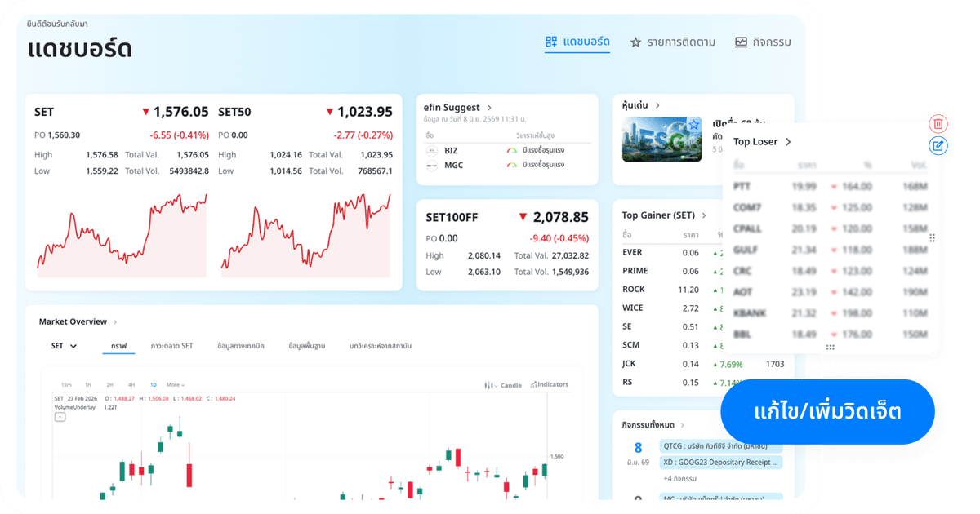Expand Top Loser chevron
980x514 pixels.
point(788,142)
